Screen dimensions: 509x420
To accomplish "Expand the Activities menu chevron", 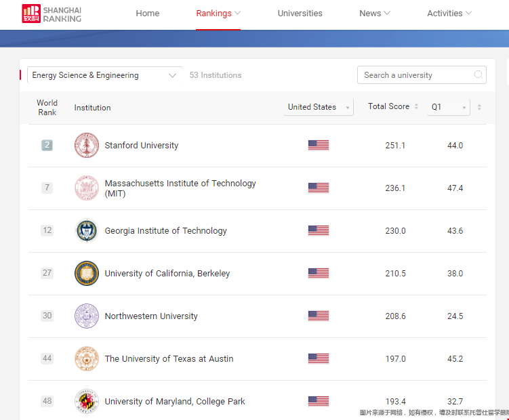I will click(468, 13).
